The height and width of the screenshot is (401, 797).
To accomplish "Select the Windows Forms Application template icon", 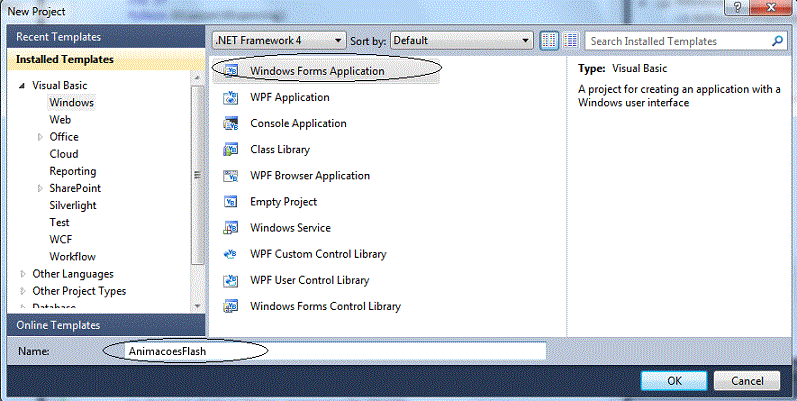I will pos(231,71).
